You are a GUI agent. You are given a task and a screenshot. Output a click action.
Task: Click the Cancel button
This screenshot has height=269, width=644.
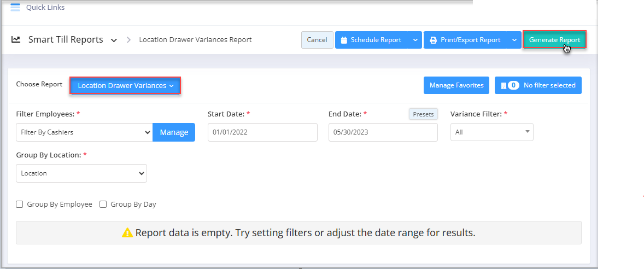pos(317,40)
